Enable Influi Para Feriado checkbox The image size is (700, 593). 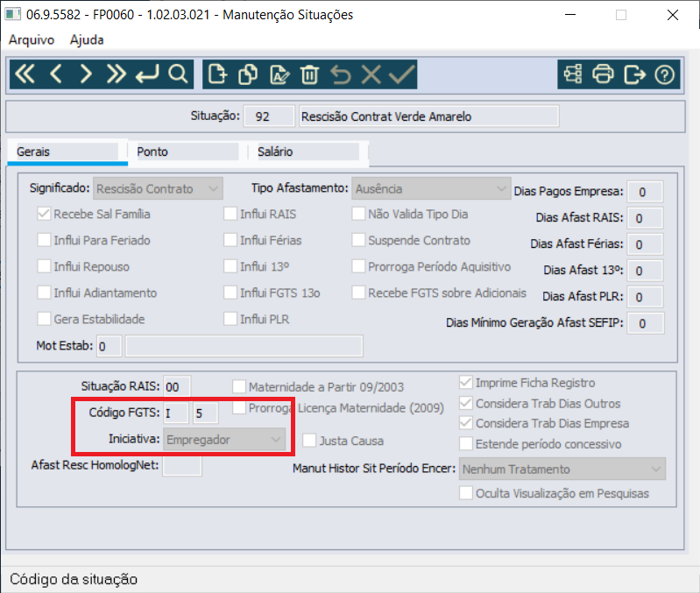(44, 240)
